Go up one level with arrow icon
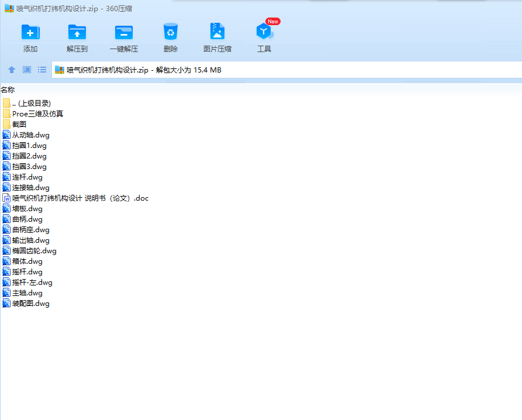The height and width of the screenshot is (420, 522). pyautogui.click(x=12, y=70)
